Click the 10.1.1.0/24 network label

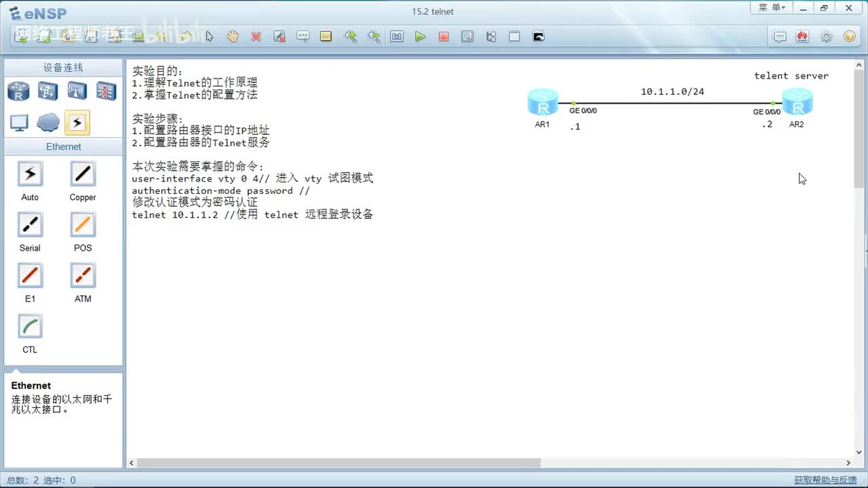[672, 91]
